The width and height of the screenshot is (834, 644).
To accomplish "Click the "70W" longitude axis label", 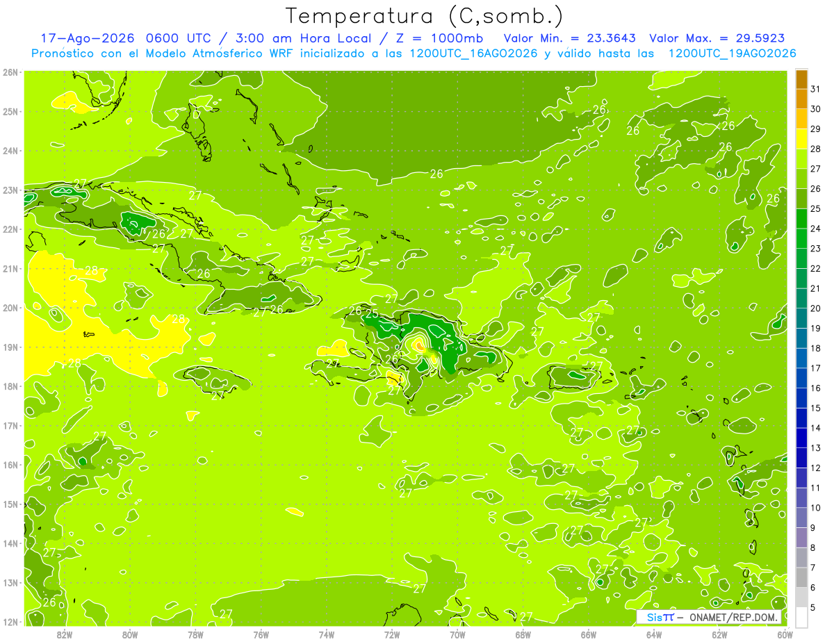I will point(457,634).
